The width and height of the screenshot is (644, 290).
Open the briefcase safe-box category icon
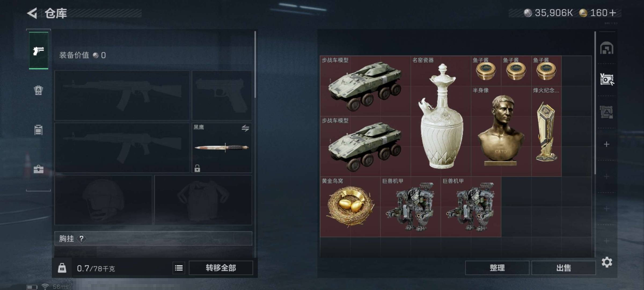click(38, 169)
